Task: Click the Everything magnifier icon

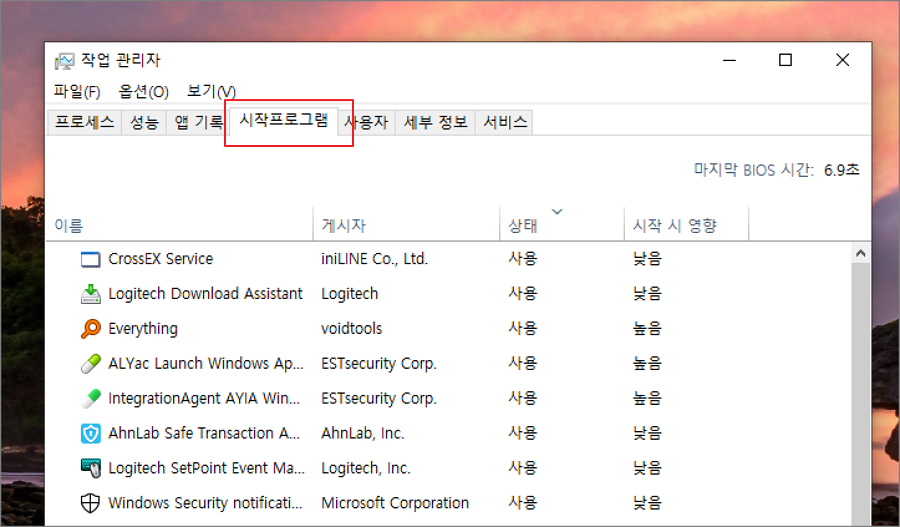Action: [90, 329]
